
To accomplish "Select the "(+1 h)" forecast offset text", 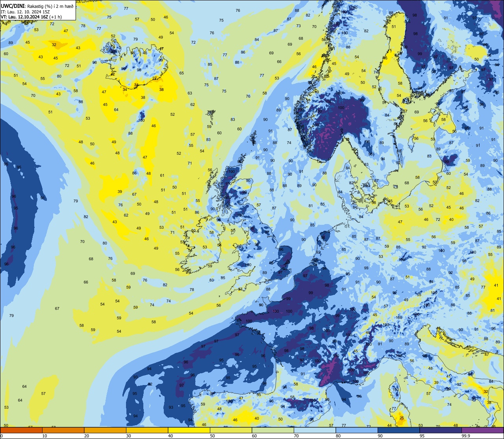I will (x=56, y=17).
